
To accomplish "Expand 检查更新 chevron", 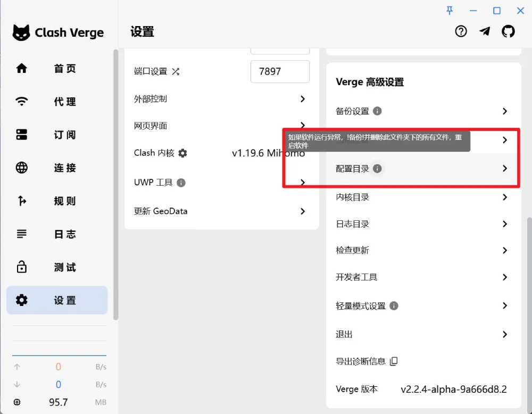I will (505, 250).
